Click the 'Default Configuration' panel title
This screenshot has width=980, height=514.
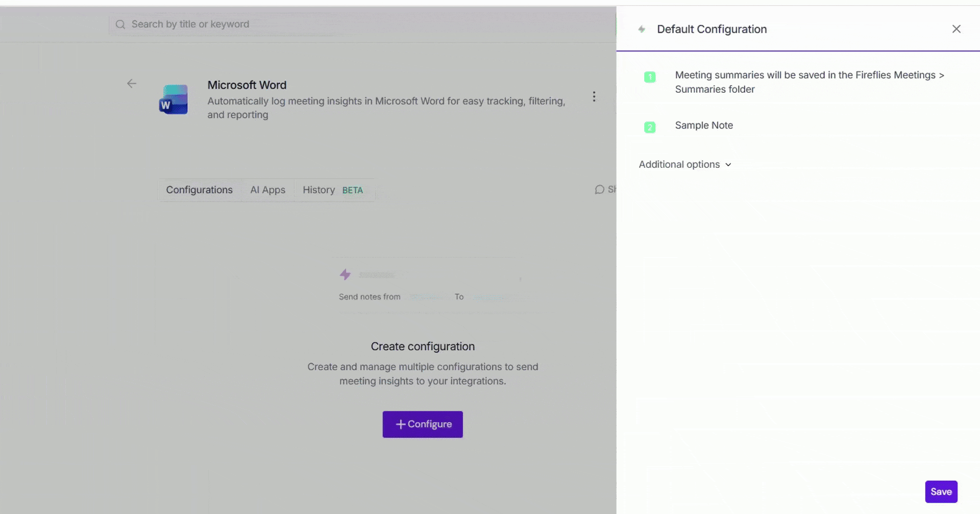point(712,29)
